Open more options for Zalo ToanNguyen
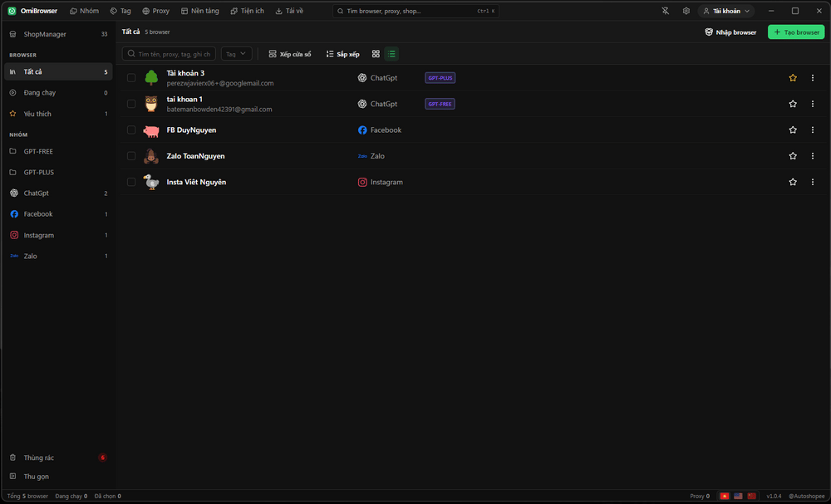This screenshot has width=831, height=504. click(813, 155)
